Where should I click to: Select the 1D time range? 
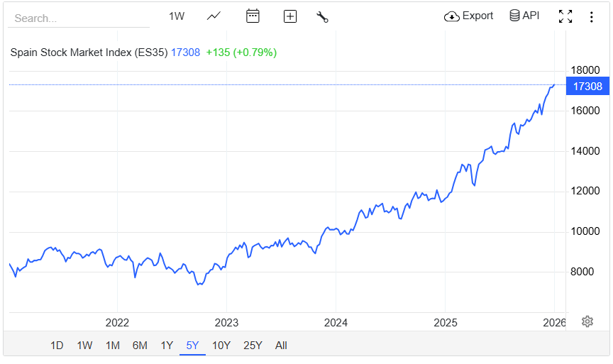pos(57,346)
